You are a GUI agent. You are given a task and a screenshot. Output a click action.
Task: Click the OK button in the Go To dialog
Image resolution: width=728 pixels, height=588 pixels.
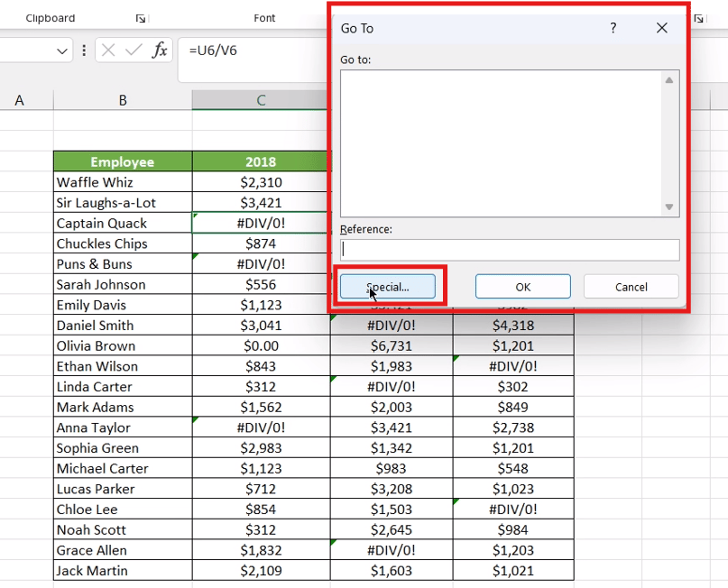[x=522, y=286]
